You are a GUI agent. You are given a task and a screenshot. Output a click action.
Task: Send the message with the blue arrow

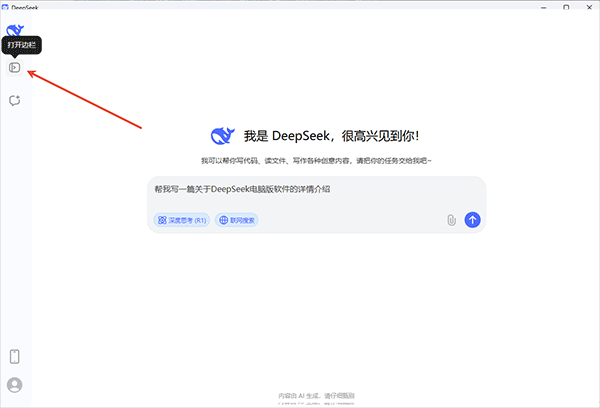(473, 220)
